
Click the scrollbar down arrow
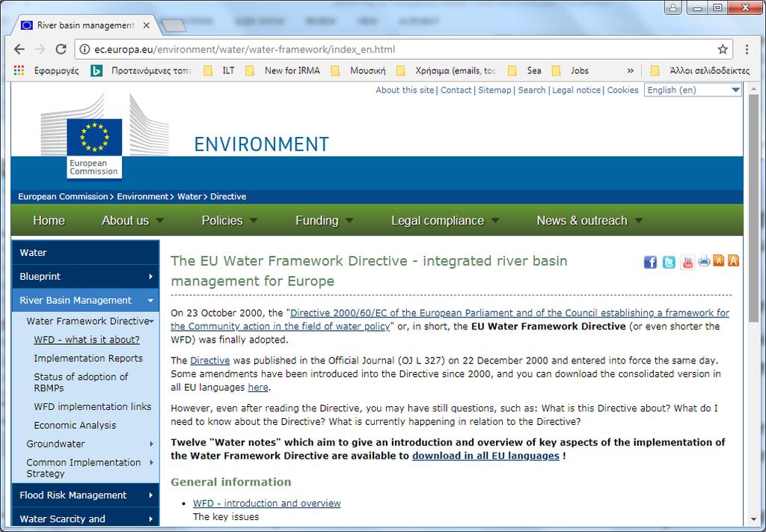point(754,519)
